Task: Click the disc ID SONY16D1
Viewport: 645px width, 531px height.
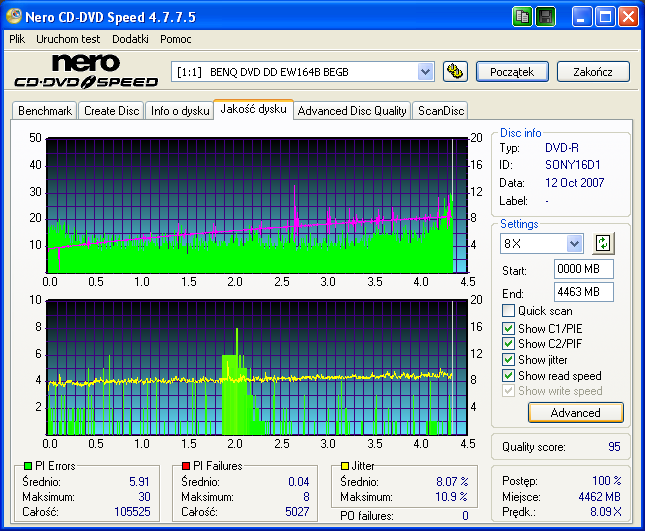Action: pyautogui.click(x=573, y=165)
